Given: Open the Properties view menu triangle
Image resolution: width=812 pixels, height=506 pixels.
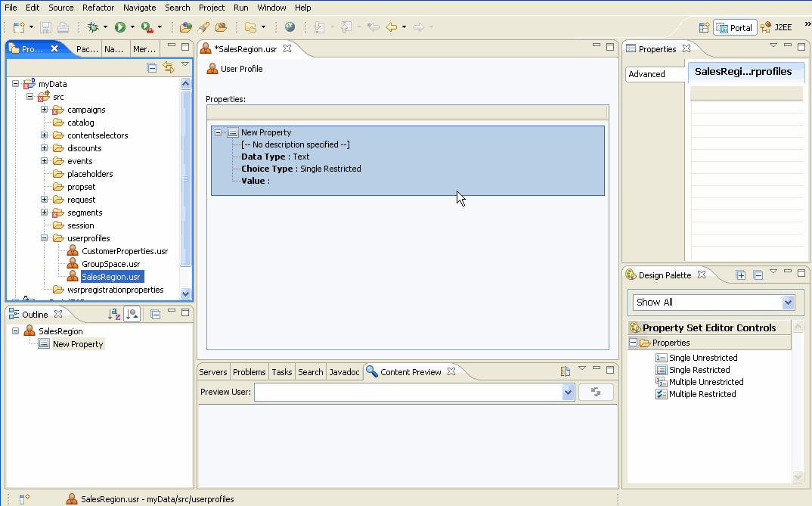Looking at the screenshot, I should (773, 45).
